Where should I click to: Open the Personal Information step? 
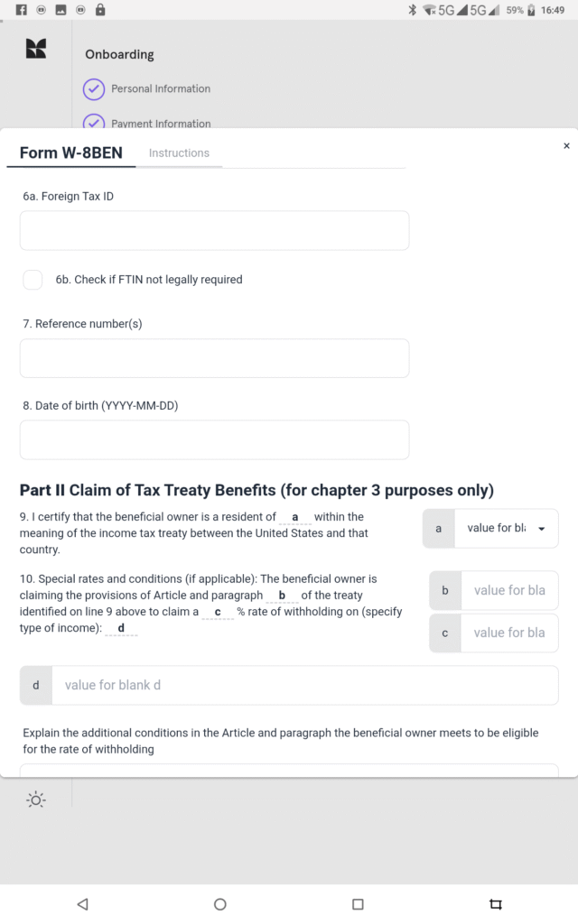pyautogui.click(x=161, y=89)
